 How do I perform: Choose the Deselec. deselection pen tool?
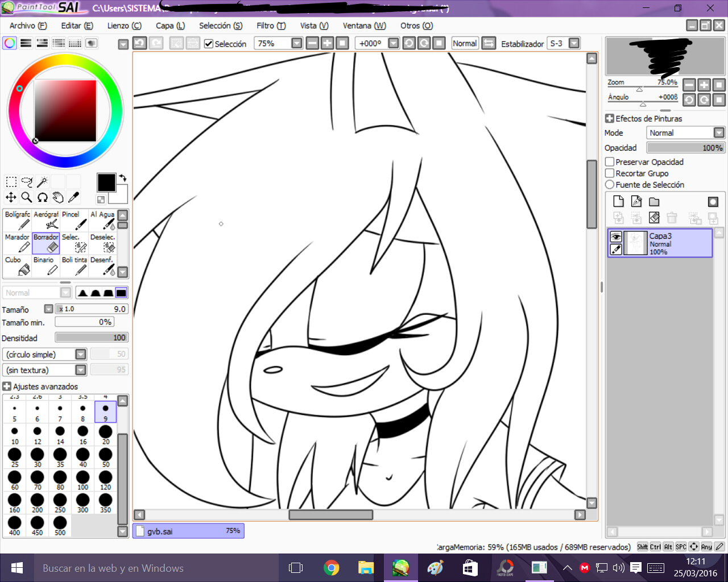point(103,243)
